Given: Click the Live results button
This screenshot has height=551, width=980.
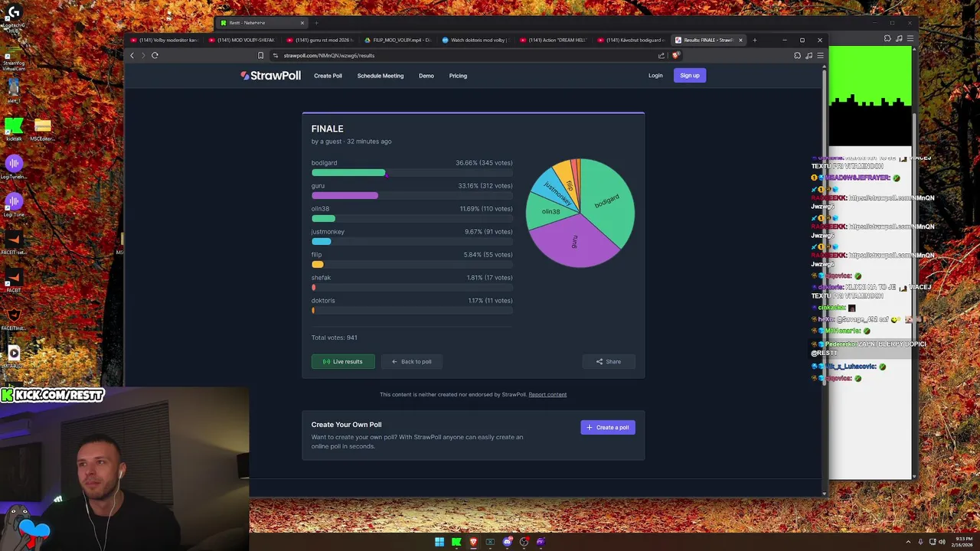Looking at the screenshot, I should [x=343, y=361].
